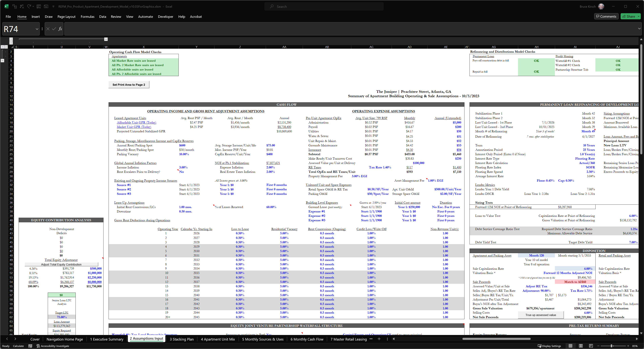Click into the Search box

(x=324, y=6)
